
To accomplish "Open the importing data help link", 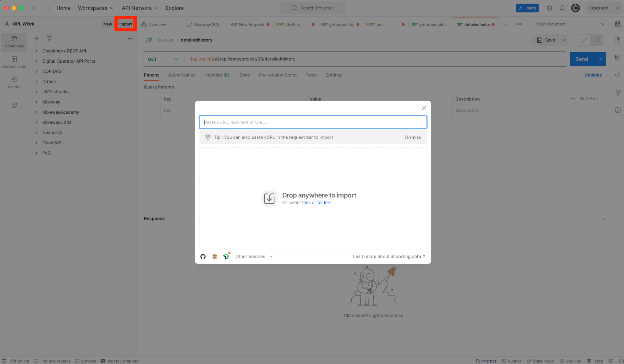I will click(x=406, y=257).
